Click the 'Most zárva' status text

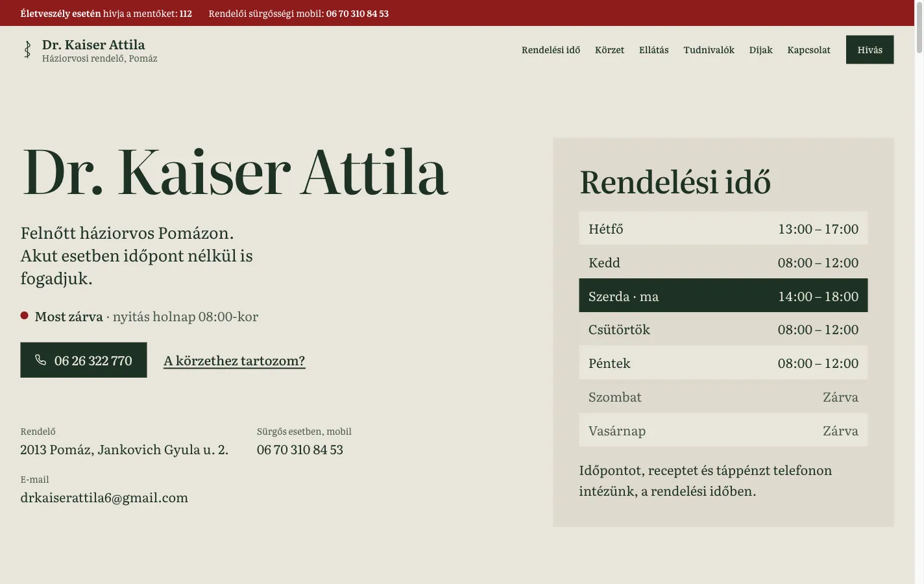[x=69, y=317]
